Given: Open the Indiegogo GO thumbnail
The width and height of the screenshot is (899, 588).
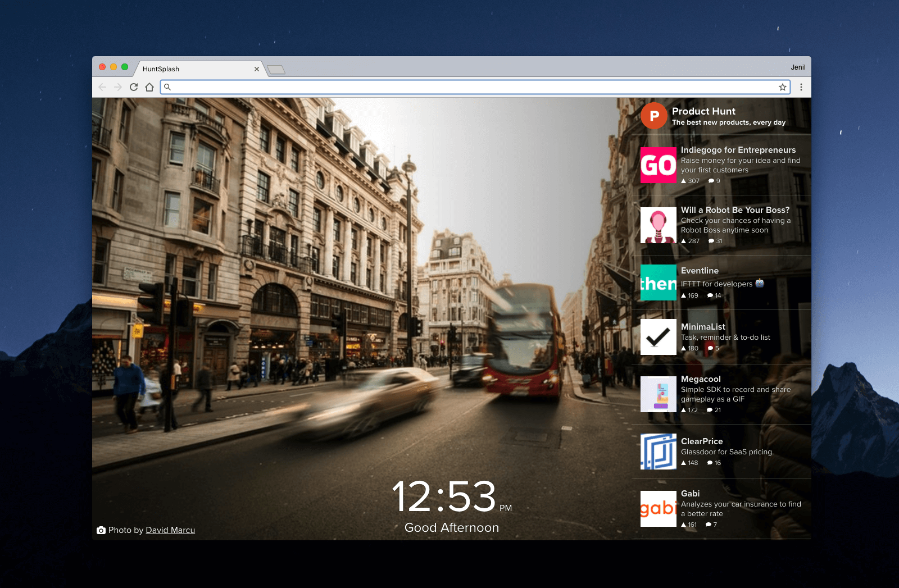Looking at the screenshot, I should tap(659, 165).
